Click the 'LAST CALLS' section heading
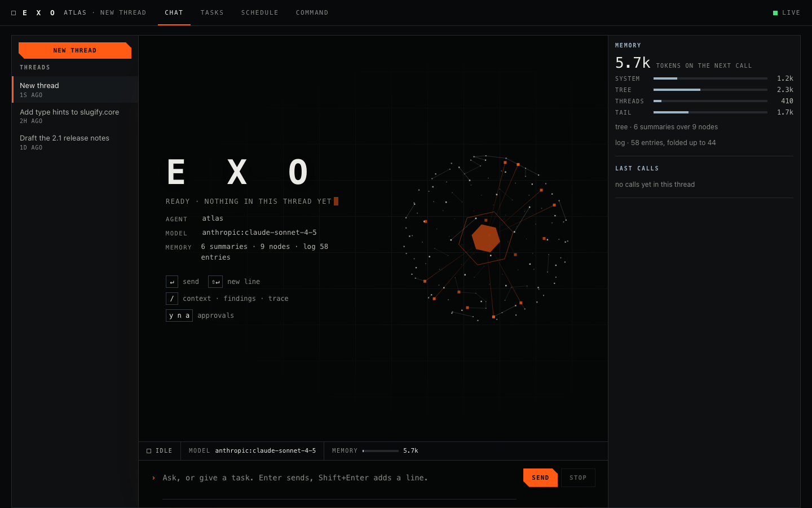This screenshot has height=508, width=812. tap(637, 168)
